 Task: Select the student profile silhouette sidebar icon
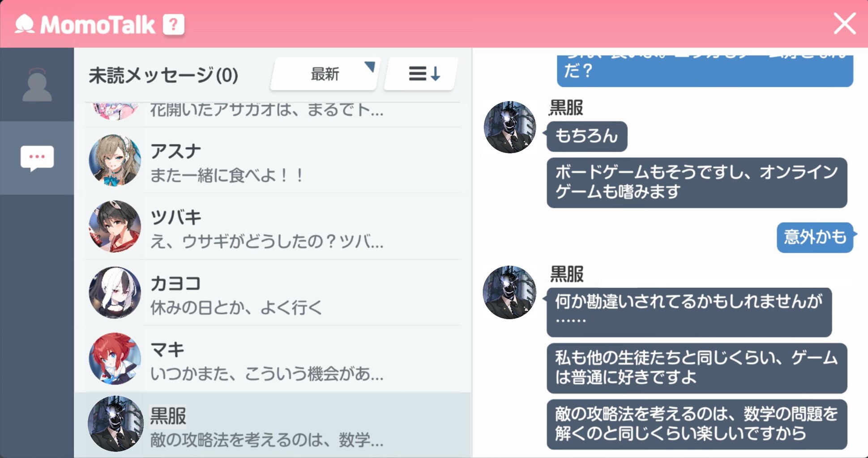tap(37, 85)
